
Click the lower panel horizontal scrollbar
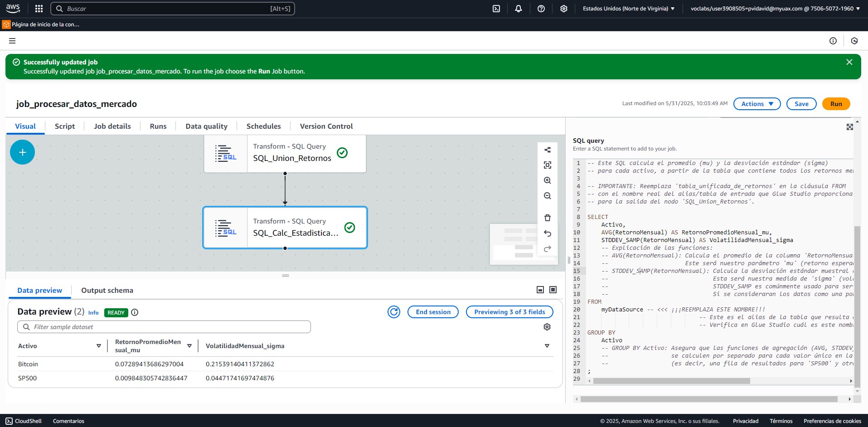pyautogui.click(x=709, y=399)
